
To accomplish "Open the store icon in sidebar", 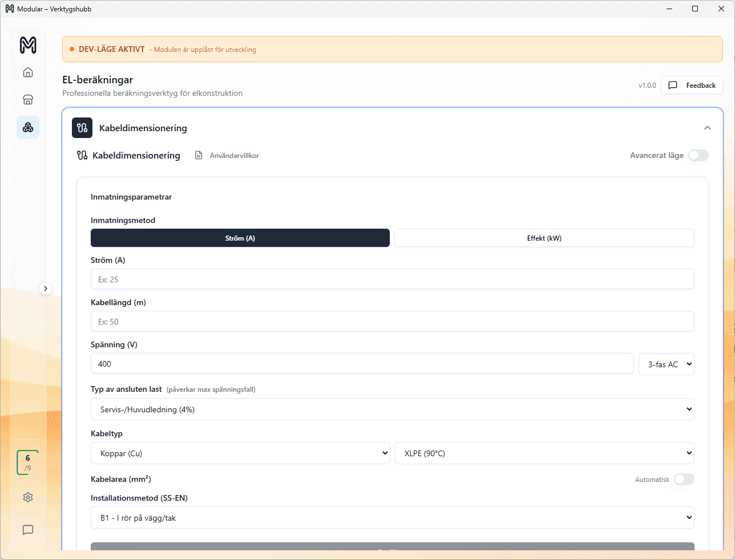I will [28, 100].
